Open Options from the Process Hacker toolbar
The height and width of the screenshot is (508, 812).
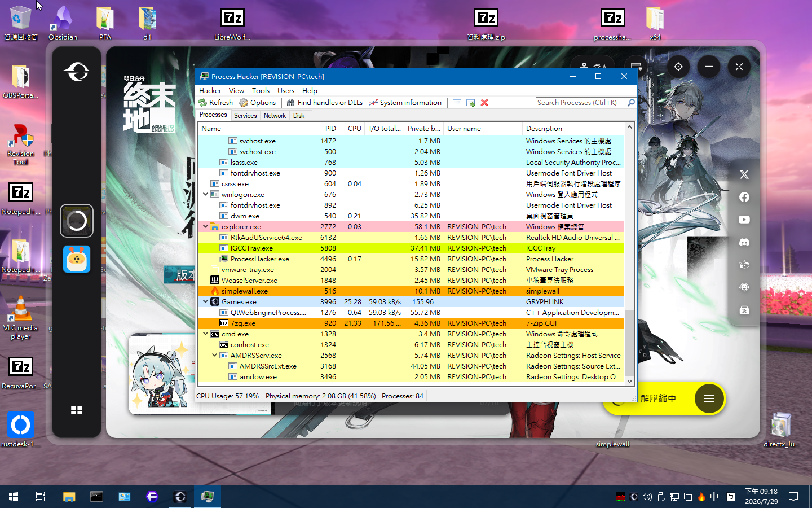tap(258, 103)
